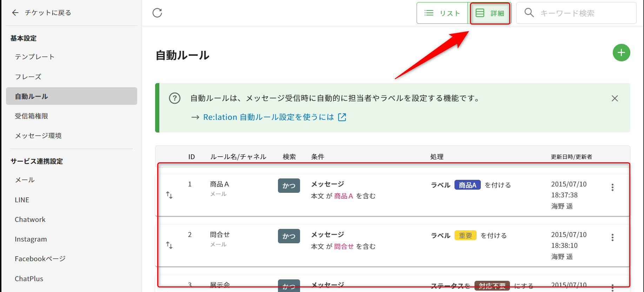Screen dimensions: 644x292
Task: Open the Chatwork integration settings
Action: tap(30, 219)
